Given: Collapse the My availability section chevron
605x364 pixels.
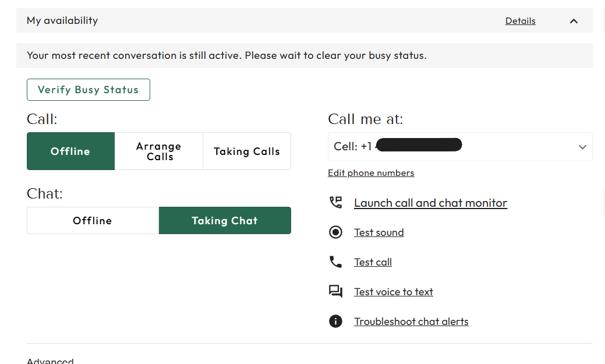Looking at the screenshot, I should click(574, 21).
